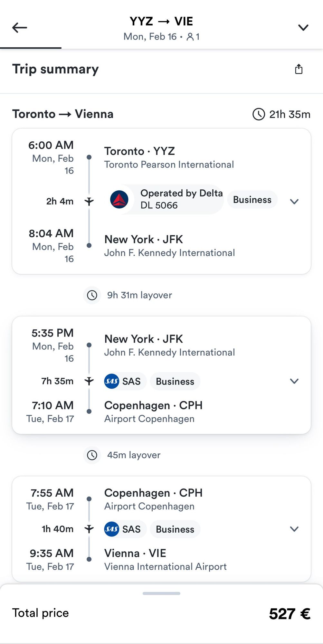The width and height of the screenshot is (323, 644).
Task: Tap the SAS logo on Copenhagen–Vienna flight
Action: point(112,529)
